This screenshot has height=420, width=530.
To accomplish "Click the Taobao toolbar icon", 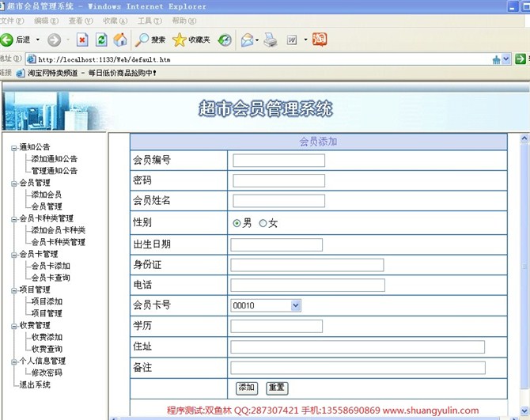I will point(320,40).
